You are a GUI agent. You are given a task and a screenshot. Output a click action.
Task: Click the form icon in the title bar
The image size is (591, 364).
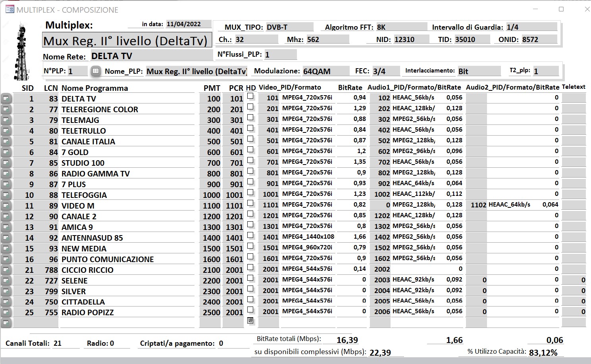[x=10, y=9]
